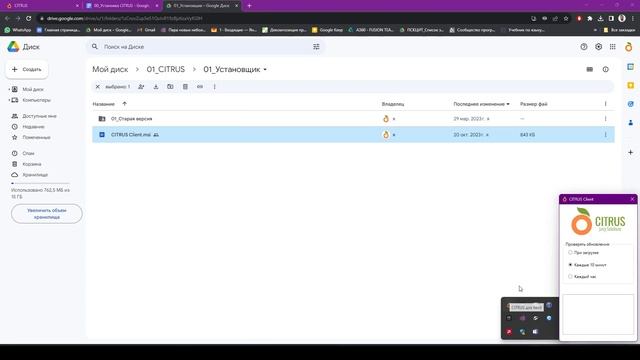Get add-ons with the plus icon
This screenshot has height=360, width=640.
(x=631, y=152)
